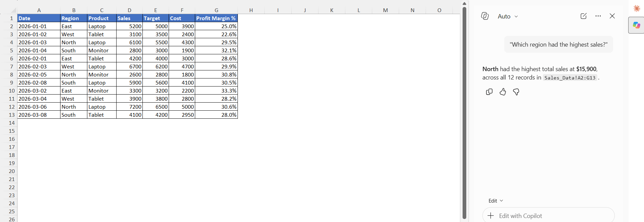This screenshot has height=222, width=644.
Task: Select row 13 header
Action: pyautogui.click(x=11, y=115)
